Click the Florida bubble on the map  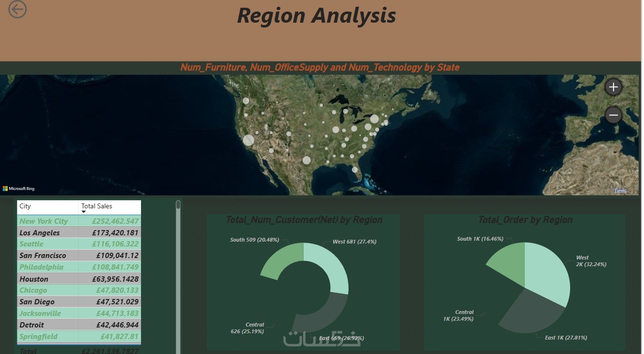[355, 169]
